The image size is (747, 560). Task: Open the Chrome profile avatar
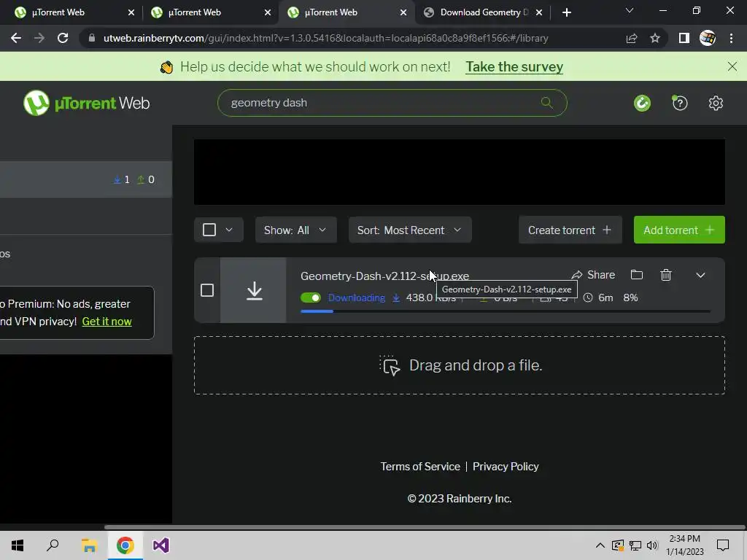[x=708, y=38]
